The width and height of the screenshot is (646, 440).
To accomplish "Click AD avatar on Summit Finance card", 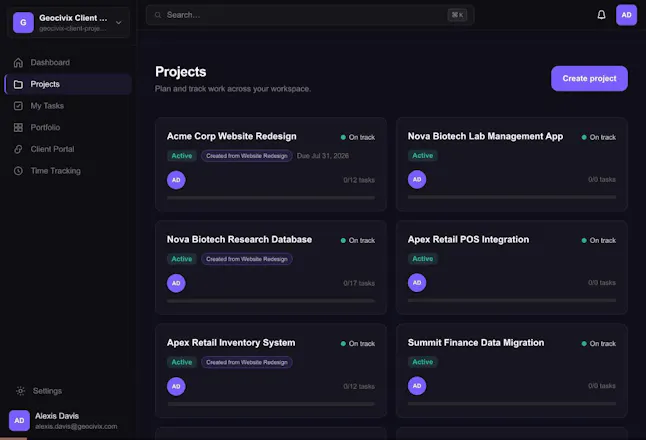I will tap(417, 386).
